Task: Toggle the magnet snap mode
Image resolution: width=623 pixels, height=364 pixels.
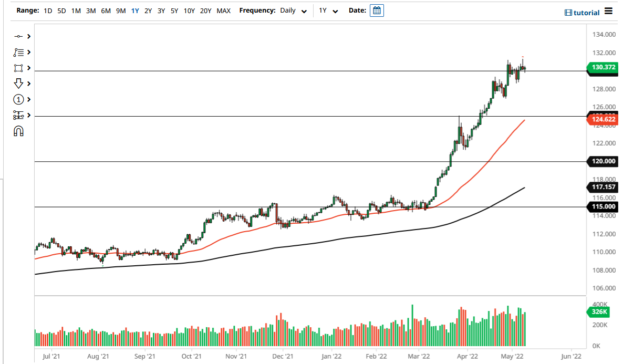Action: pyautogui.click(x=18, y=131)
